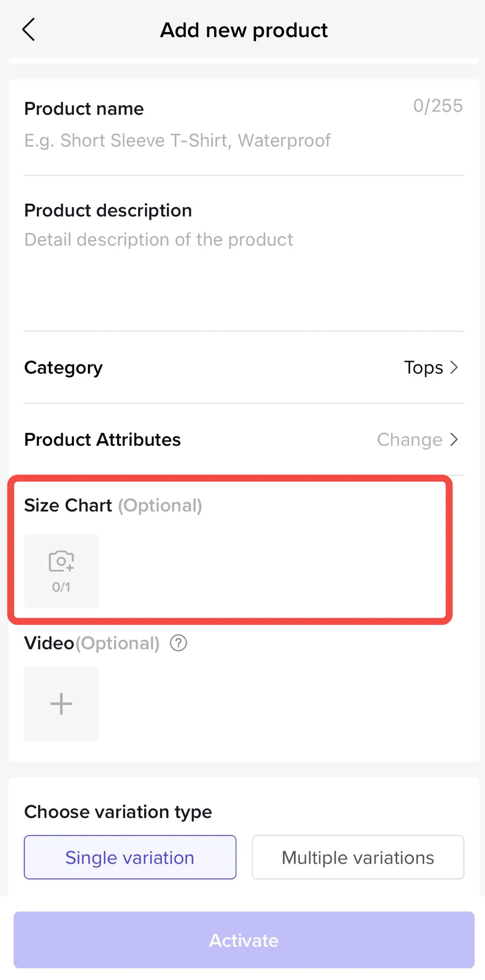The width and height of the screenshot is (485, 980).
Task: Toggle variation type to Single variation
Action: coord(130,857)
